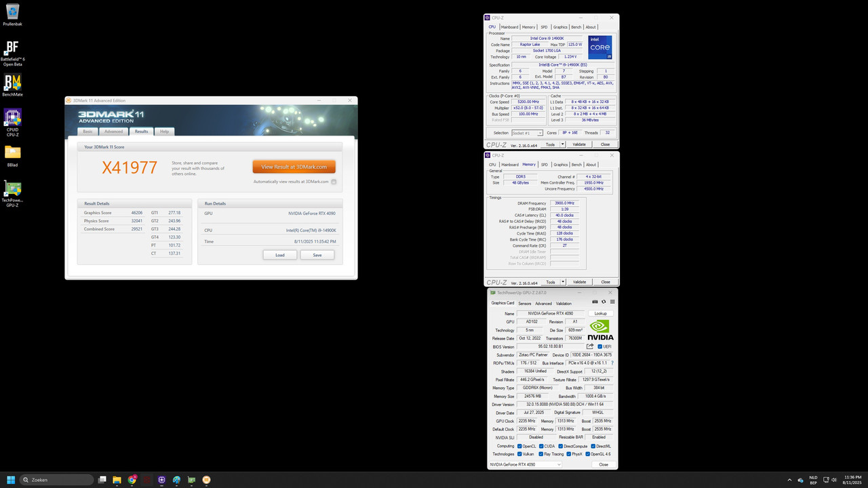This screenshot has width=868, height=488.
Task: Open the Sensors tab in GPU-Z
Action: pos(525,304)
